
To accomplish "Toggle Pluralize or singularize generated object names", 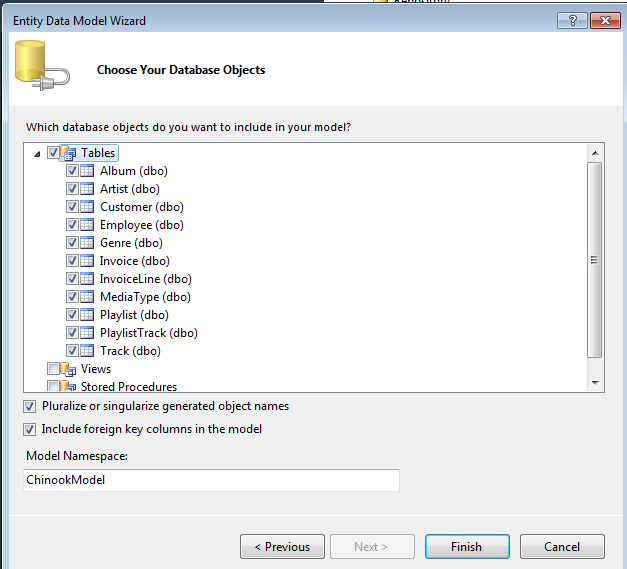I will 29,407.
